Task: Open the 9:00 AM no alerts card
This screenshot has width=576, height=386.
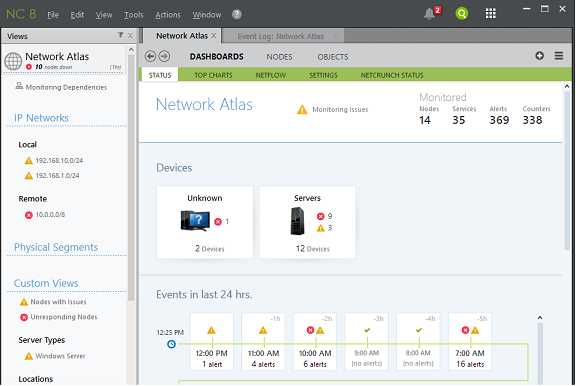Action: click(x=367, y=341)
